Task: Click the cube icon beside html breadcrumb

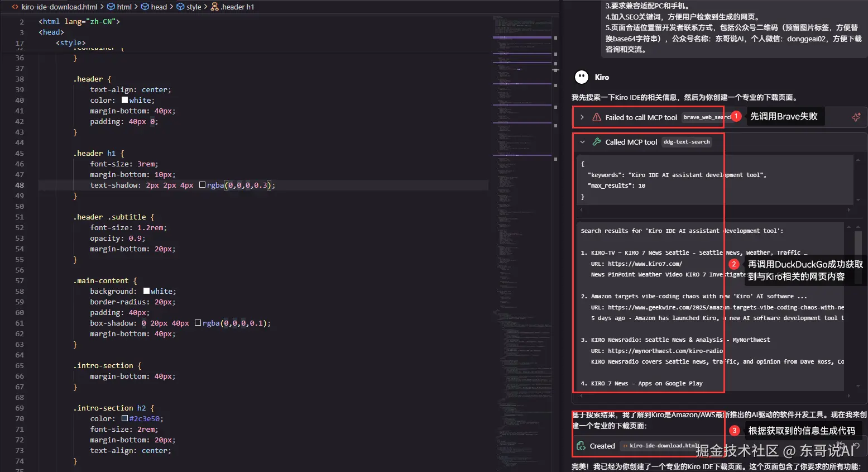Action: [111, 7]
